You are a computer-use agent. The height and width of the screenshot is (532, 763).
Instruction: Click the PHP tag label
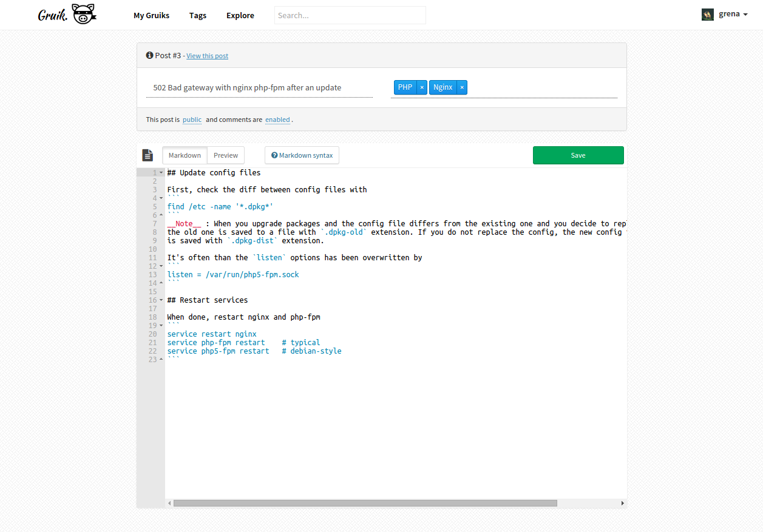coord(405,87)
